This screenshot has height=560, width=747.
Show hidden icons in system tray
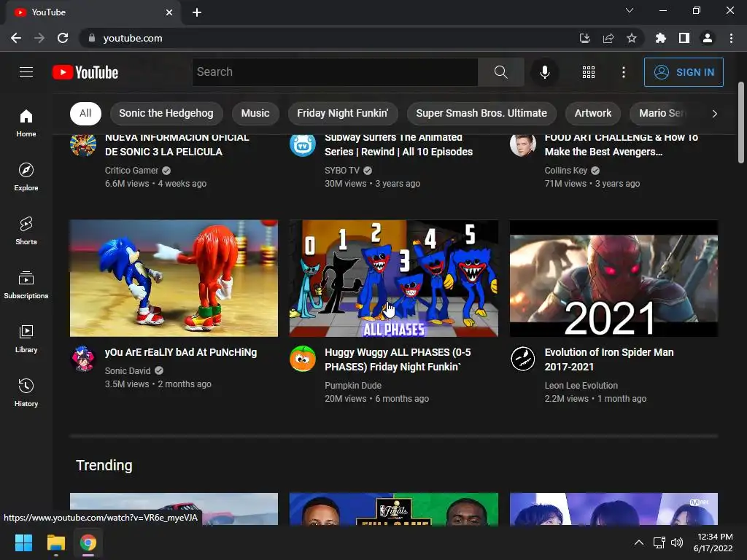639,542
